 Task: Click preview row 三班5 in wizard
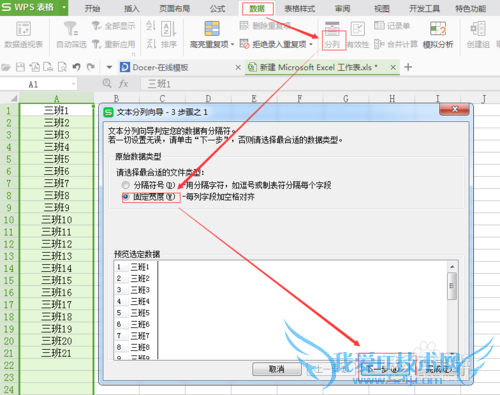(140, 313)
